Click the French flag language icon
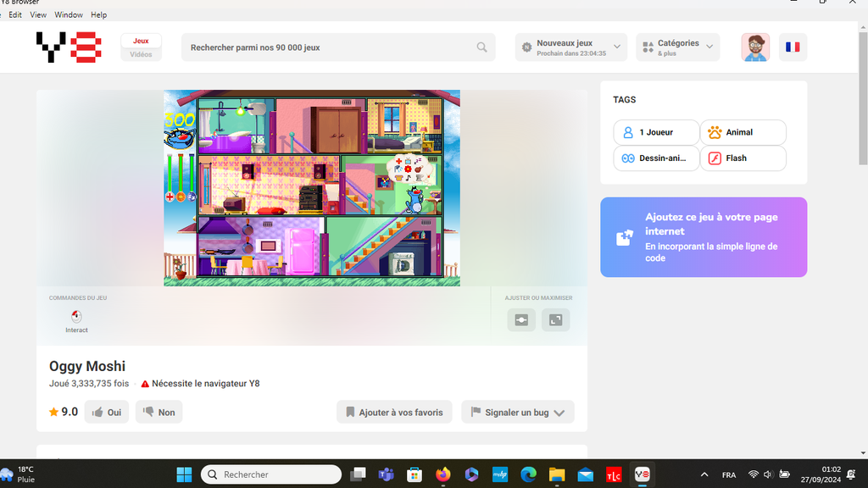Viewport: 868px width, 488px height. 793,47
